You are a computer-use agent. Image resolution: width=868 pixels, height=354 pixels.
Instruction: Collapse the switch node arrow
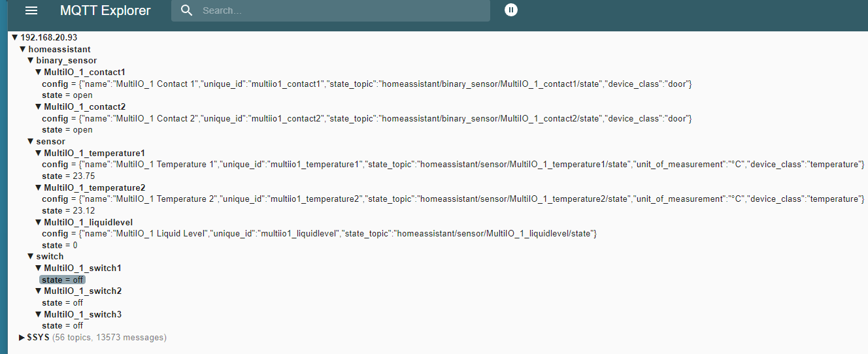click(30, 256)
